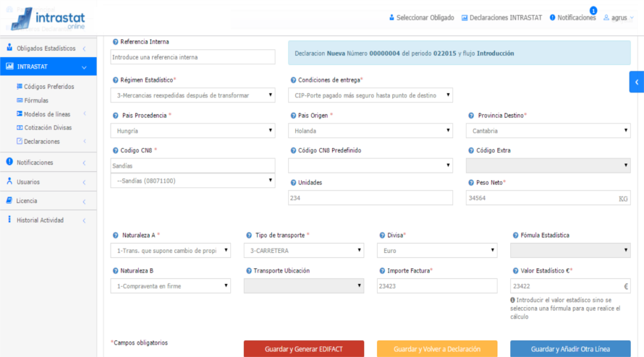
Task: Click Guardar y Añadir Otra Línea button
Action: tap(569, 349)
